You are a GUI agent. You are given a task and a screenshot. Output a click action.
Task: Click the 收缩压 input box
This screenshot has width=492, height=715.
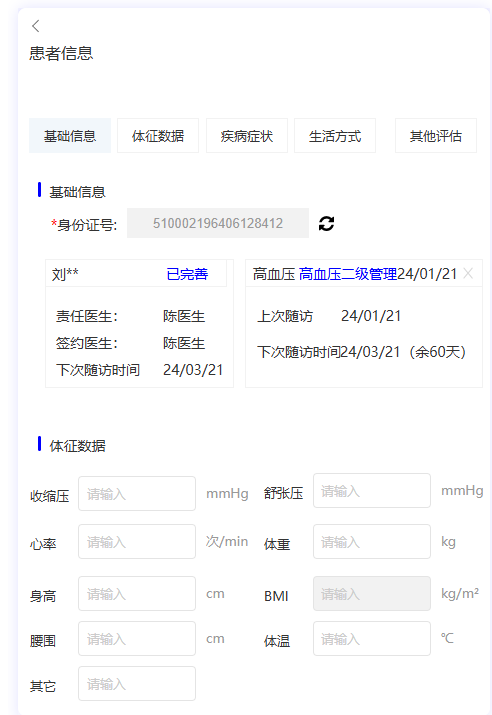coord(137,493)
